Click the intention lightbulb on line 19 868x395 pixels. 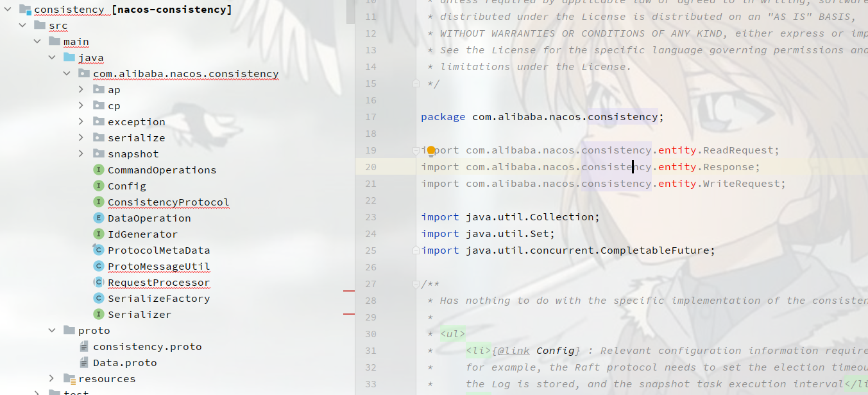pyautogui.click(x=431, y=150)
